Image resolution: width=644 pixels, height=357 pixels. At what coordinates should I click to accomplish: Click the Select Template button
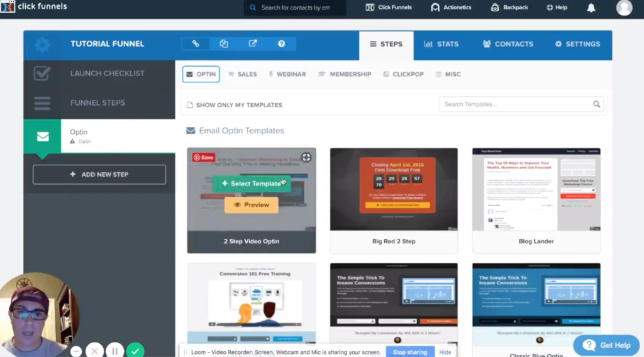tap(252, 184)
